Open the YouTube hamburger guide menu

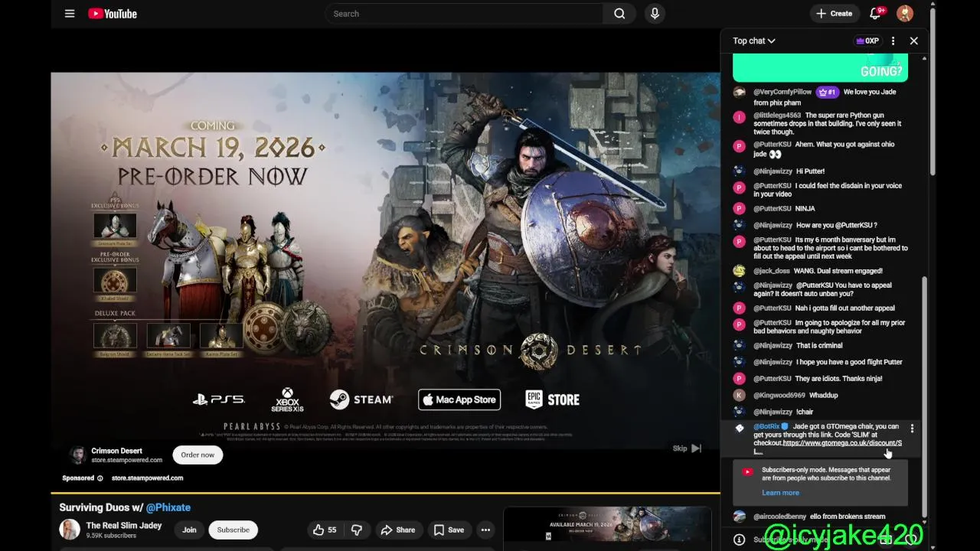click(70, 14)
